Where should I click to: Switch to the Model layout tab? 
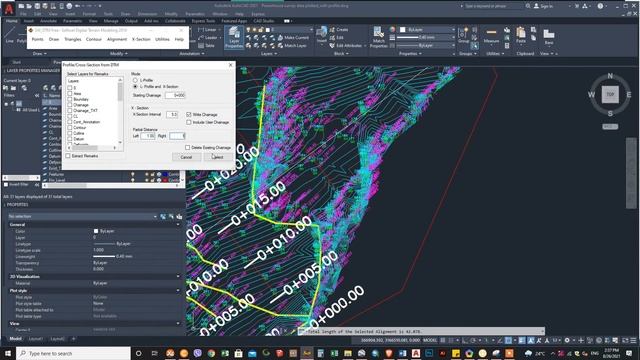coord(16,339)
